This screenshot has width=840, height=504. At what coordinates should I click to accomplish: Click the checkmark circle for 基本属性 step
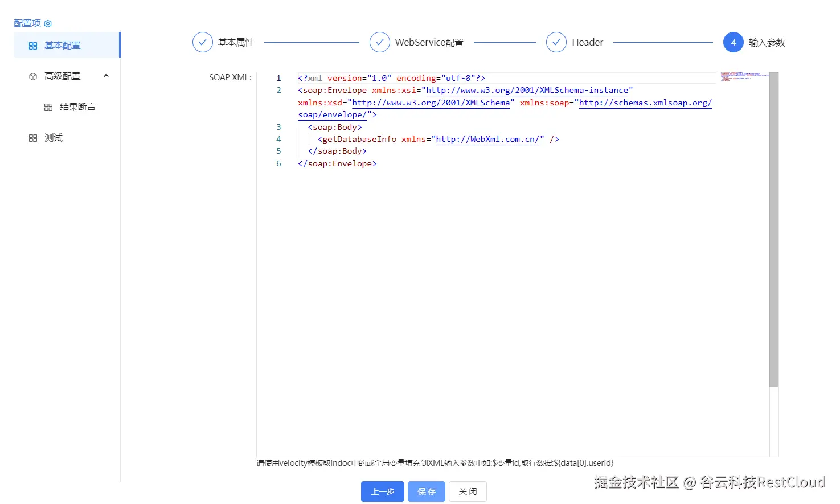pos(202,42)
